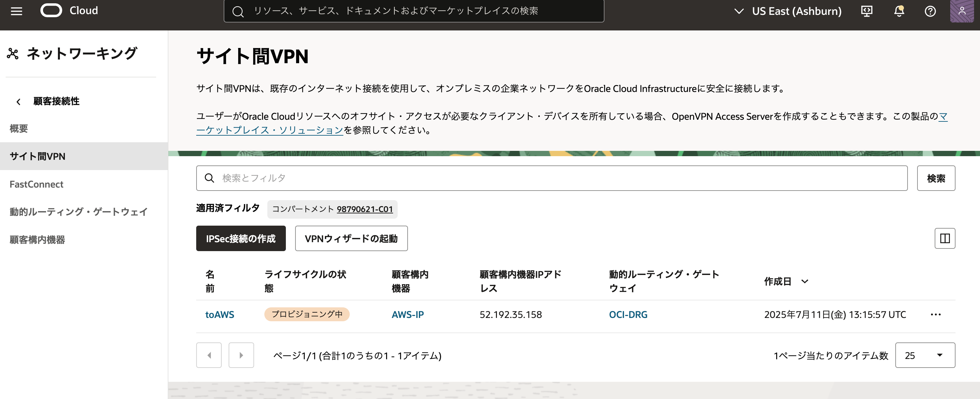Click the Oracle Cloud logo
The height and width of the screenshot is (399, 980).
69,11
